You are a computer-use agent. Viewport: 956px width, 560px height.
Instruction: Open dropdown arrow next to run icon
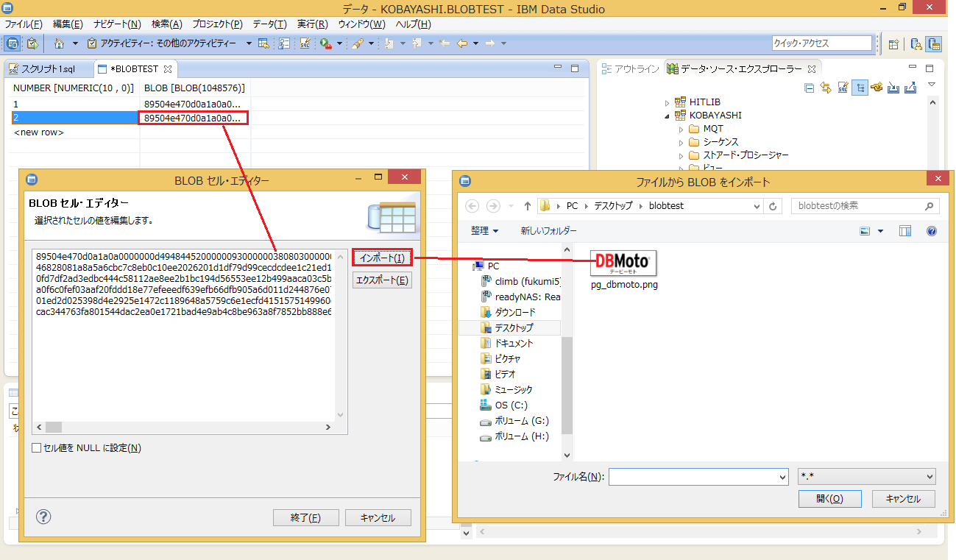coord(339,43)
